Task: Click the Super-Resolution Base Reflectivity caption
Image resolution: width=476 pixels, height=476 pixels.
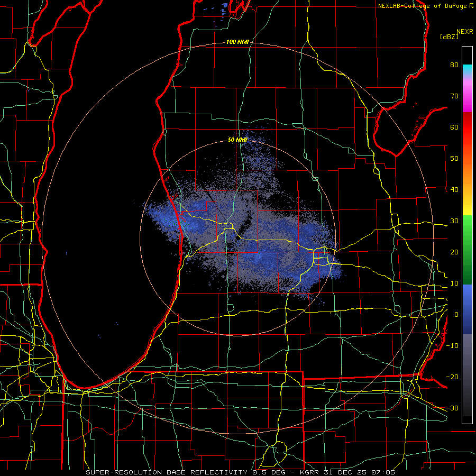Action: 166,472
